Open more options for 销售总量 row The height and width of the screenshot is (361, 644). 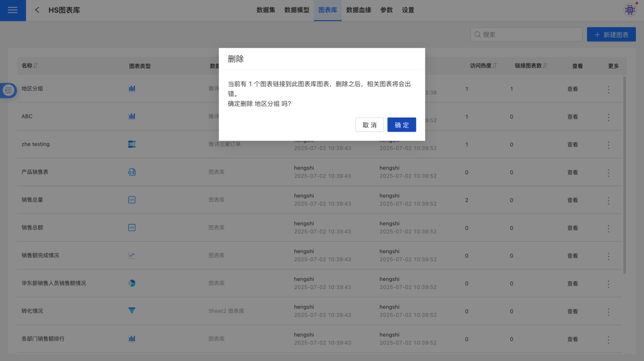(x=608, y=200)
